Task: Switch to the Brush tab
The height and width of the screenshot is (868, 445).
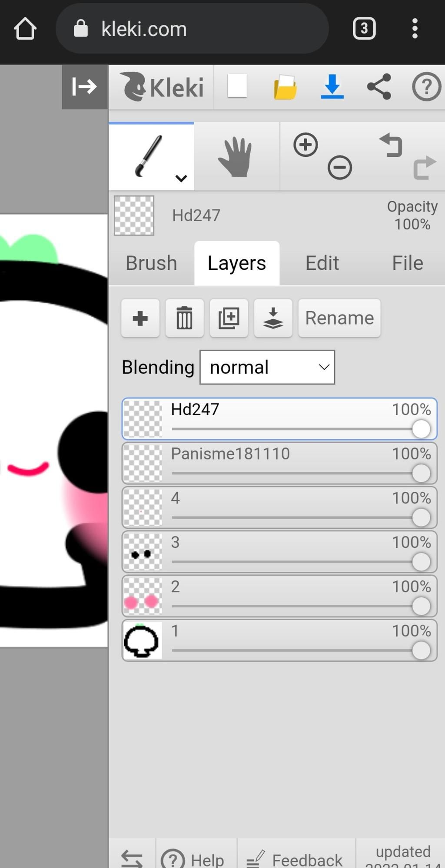Action: pyautogui.click(x=151, y=263)
